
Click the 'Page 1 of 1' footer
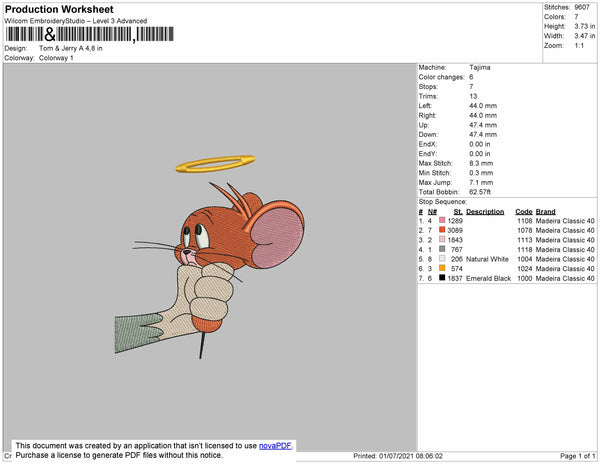(x=578, y=456)
